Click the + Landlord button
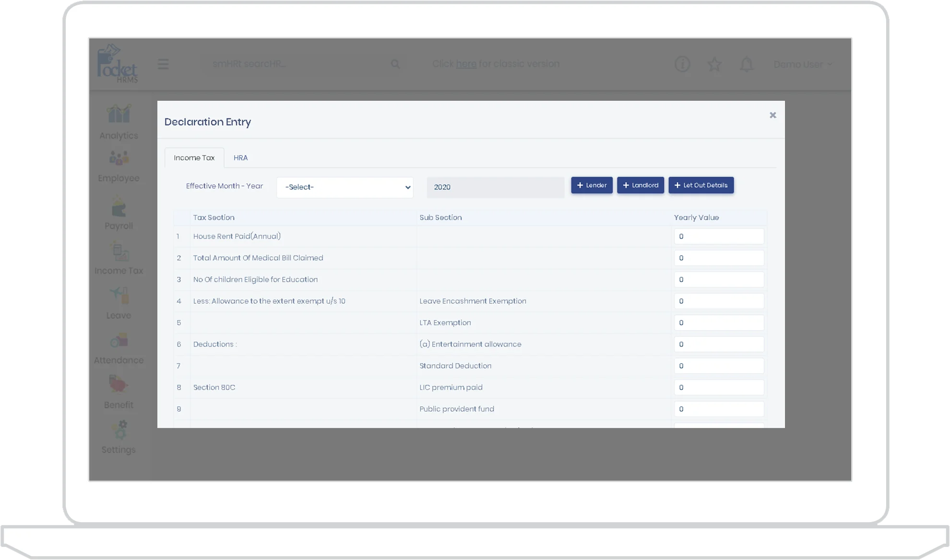Viewport: 950px width, 560px height. click(641, 185)
